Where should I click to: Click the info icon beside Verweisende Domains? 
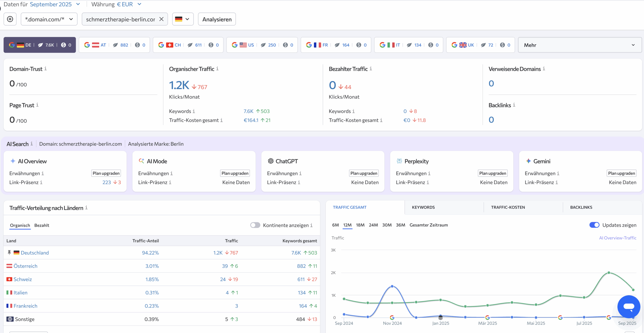click(x=544, y=69)
